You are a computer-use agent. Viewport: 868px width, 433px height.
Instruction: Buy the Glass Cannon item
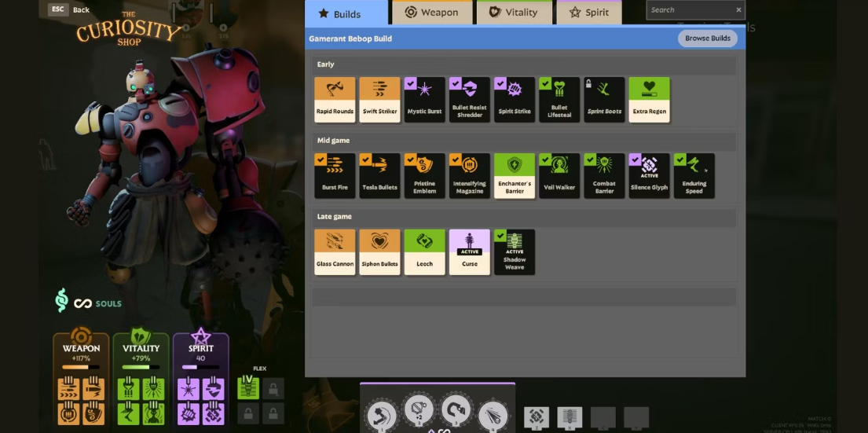click(x=335, y=252)
